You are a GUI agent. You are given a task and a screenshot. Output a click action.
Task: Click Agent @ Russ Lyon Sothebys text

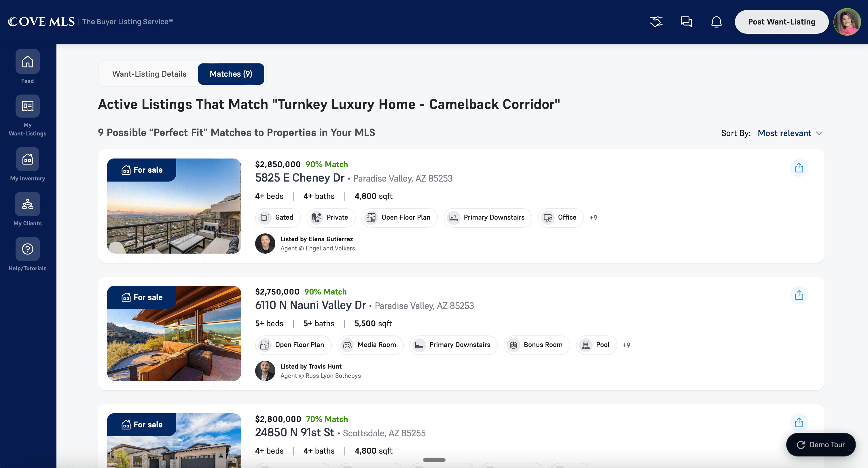coord(321,376)
